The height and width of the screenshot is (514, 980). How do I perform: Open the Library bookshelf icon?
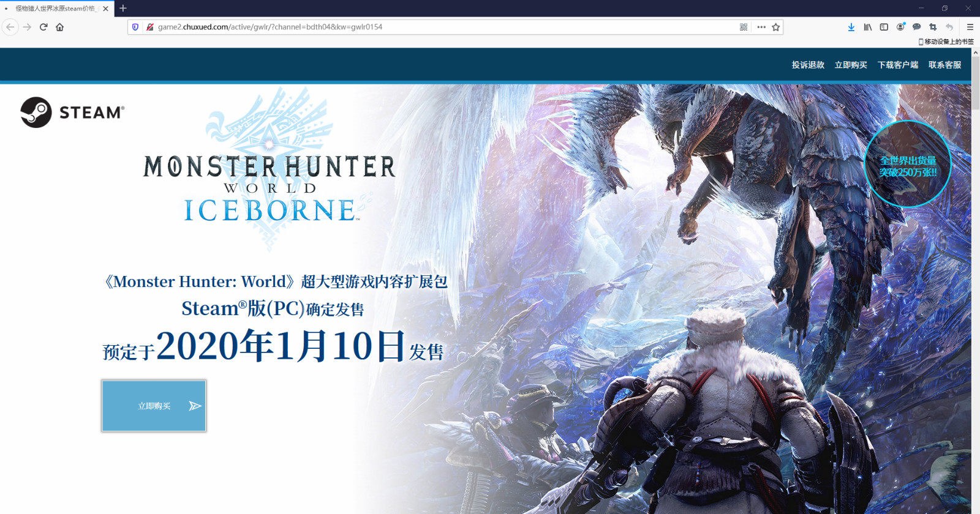point(868,27)
